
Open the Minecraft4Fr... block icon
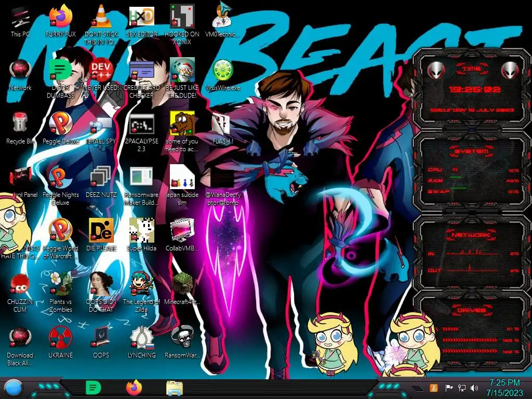pos(182,289)
